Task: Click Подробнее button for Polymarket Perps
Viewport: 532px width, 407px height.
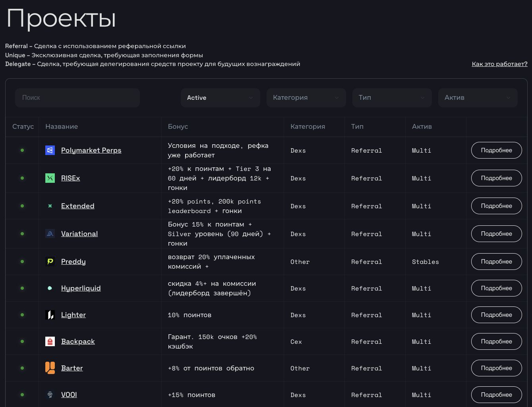Action: (497, 150)
